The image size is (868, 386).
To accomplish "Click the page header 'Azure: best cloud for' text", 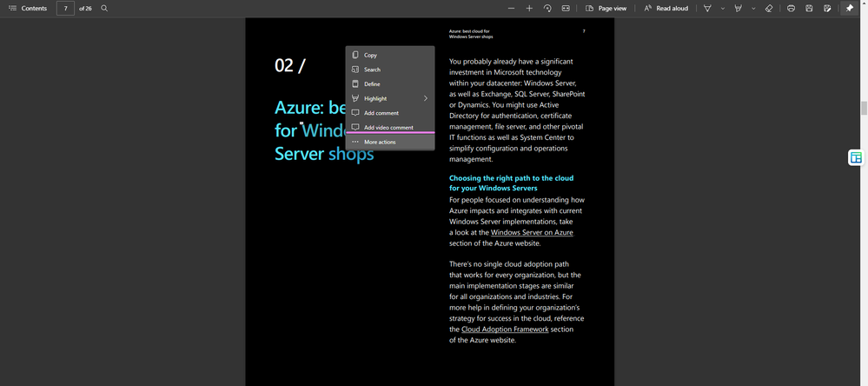I will click(469, 31).
